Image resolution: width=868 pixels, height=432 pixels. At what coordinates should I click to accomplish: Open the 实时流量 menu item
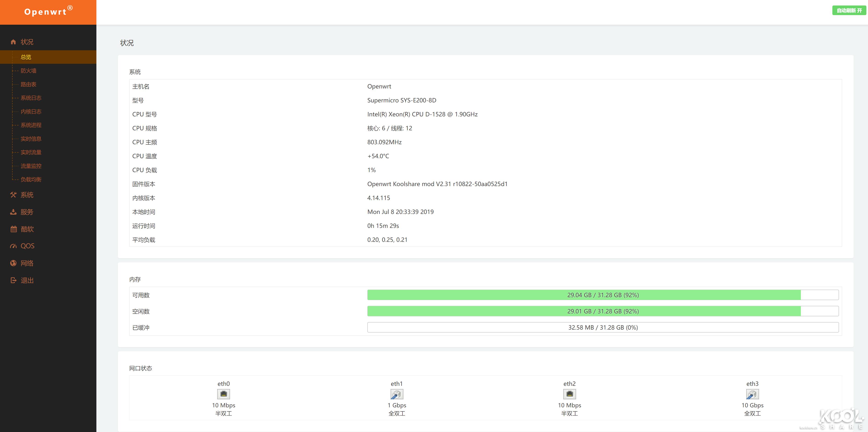click(31, 152)
